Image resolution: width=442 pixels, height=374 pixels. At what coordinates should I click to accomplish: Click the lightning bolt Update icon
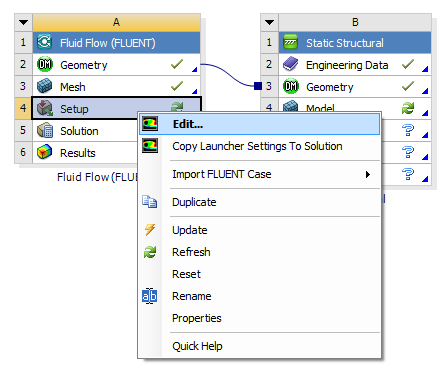click(150, 230)
